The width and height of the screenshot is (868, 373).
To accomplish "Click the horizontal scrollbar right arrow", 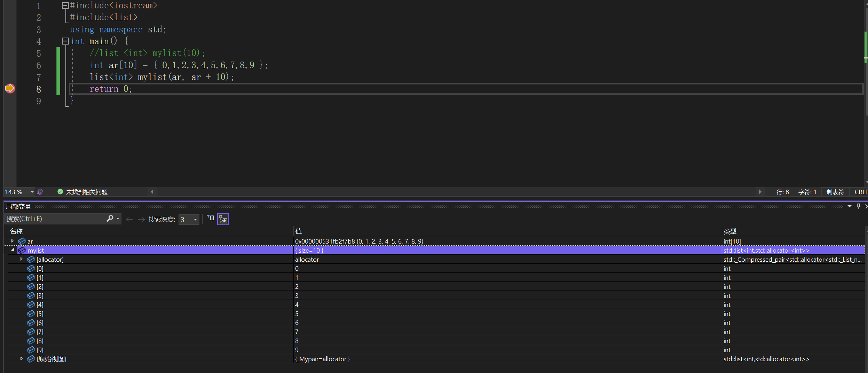I will pos(760,192).
